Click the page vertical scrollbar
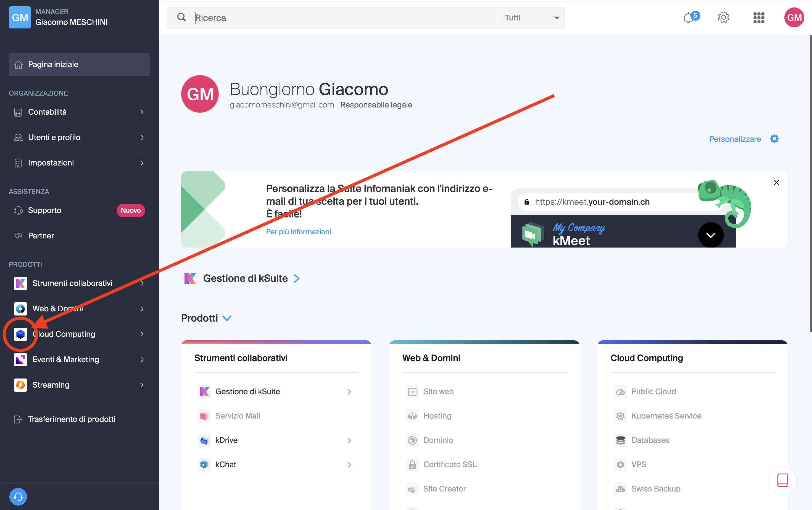Screen dimensions: 812x510 click(x=810, y=184)
